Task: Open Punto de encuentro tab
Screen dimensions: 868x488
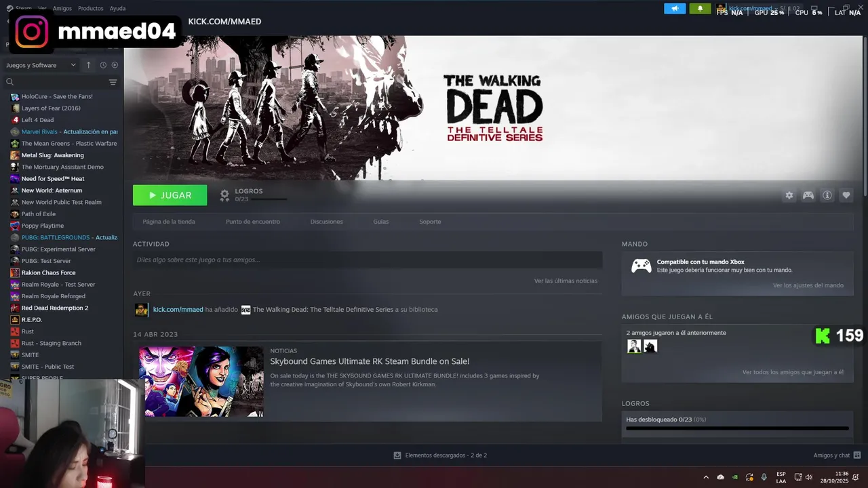Action: tap(253, 222)
